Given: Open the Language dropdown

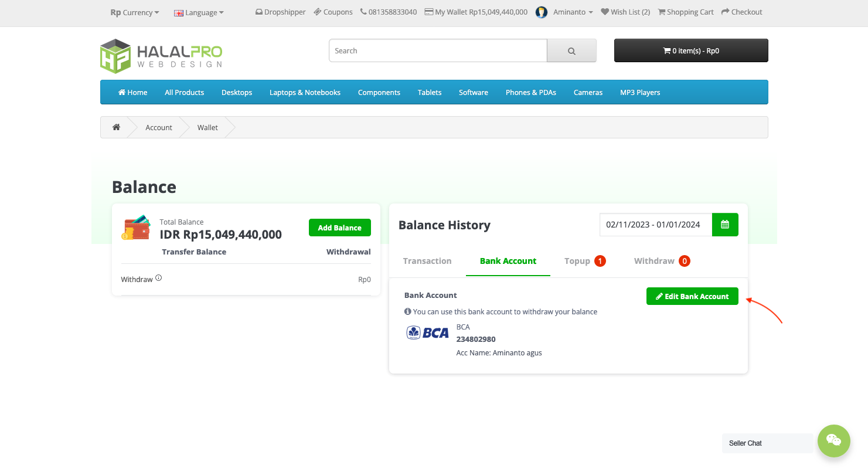Looking at the screenshot, I should tap(198, 12).
